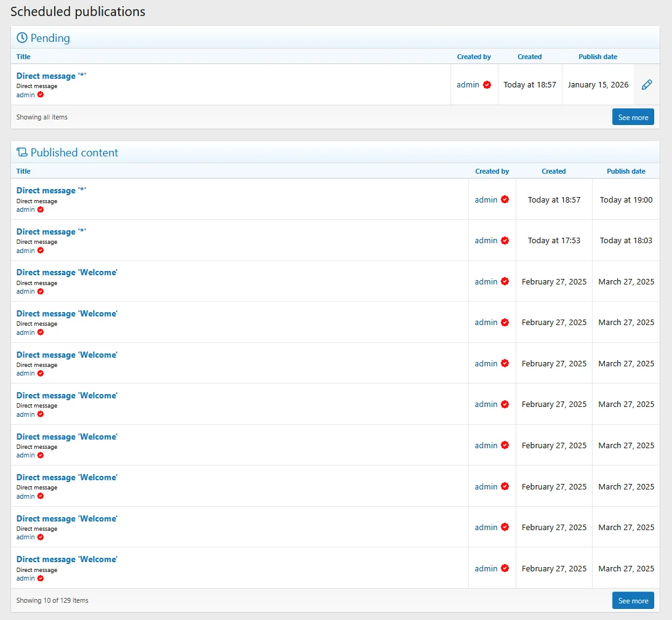Click the Publish date column header in Published content
Screen dimensions: 672x620
(626, 171)
